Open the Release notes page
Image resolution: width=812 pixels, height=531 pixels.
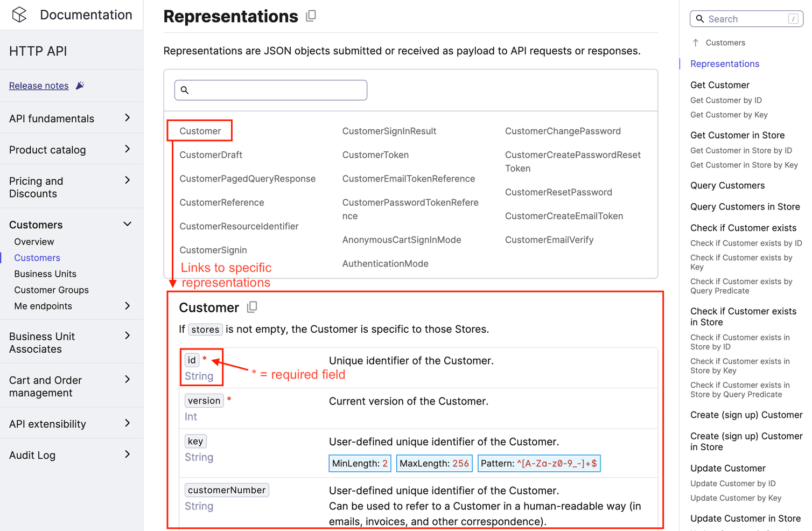(x=38, y=85)
